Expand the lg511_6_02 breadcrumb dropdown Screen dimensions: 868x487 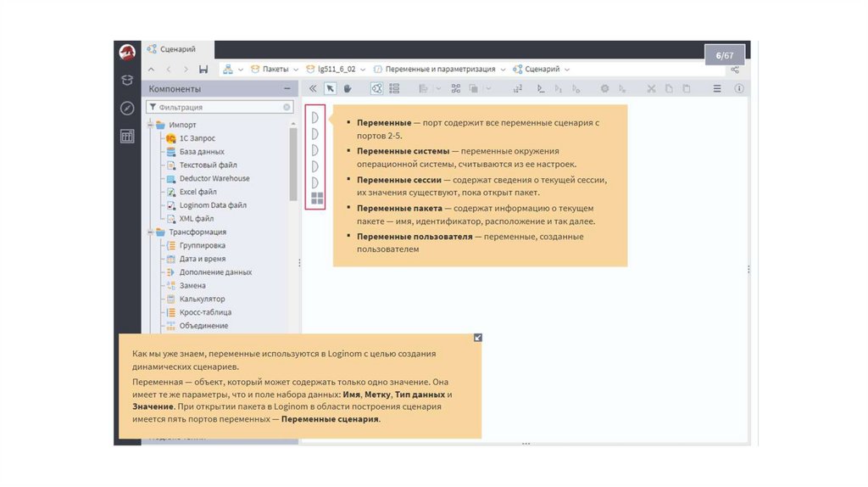pyautogui.click(x=362, y=70)
